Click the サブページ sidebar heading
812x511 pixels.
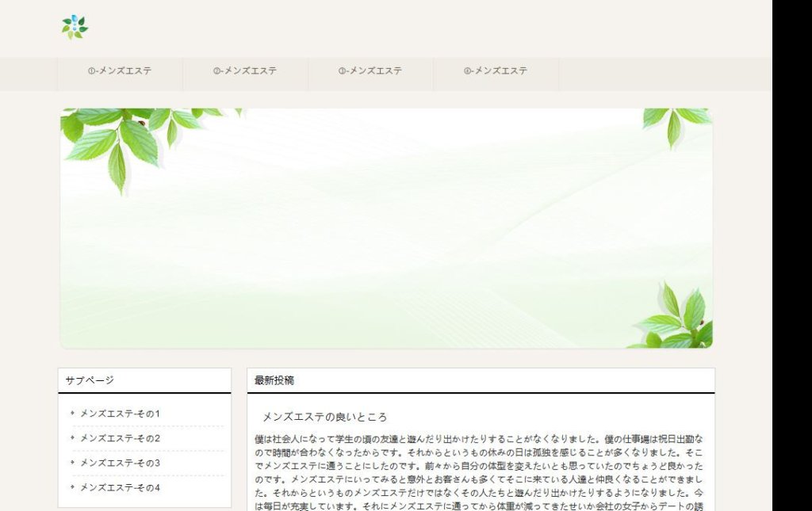coord(90,380)
